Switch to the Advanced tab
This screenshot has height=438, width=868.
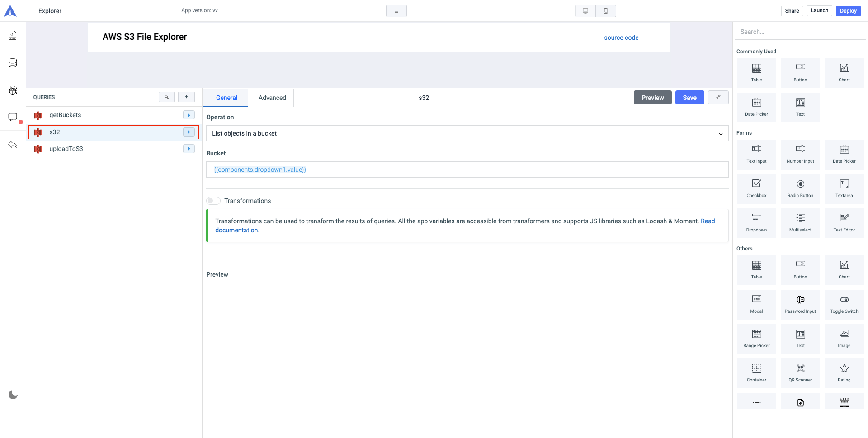tap(272, 98)
